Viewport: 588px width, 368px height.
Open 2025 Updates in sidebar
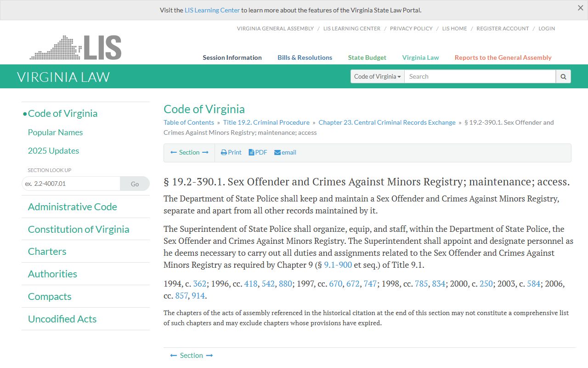[x=53, y=150]
